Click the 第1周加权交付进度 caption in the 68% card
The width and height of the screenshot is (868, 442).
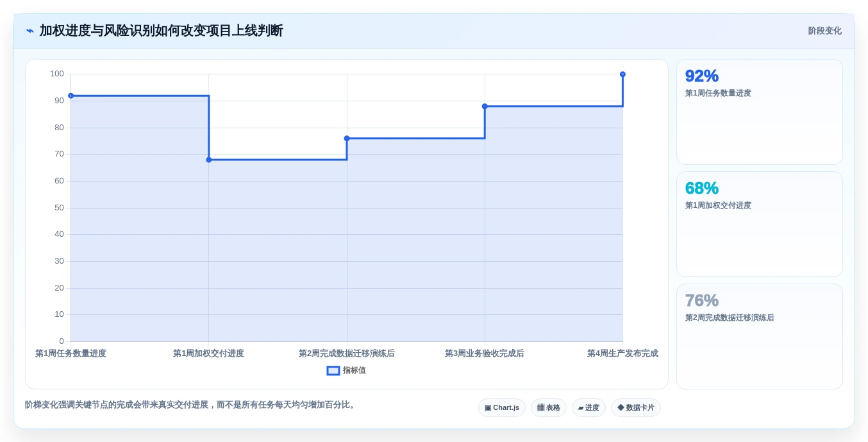pyautogui.click(x=718, y=205)
